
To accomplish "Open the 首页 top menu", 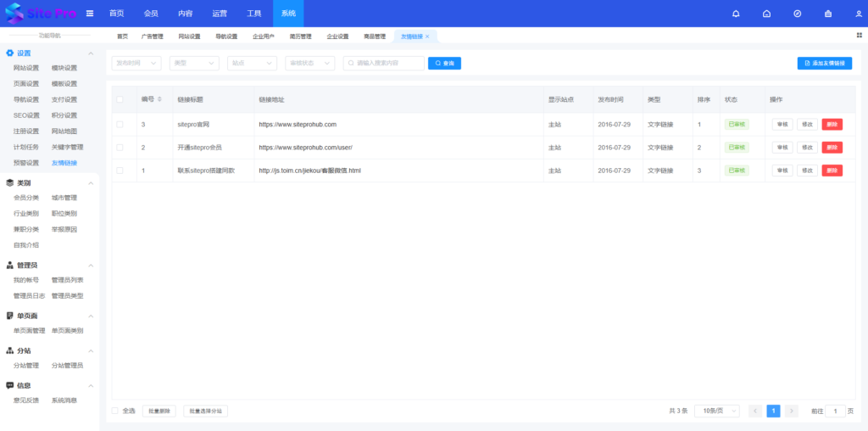I will pyautogui.click(x=117, y=14).
